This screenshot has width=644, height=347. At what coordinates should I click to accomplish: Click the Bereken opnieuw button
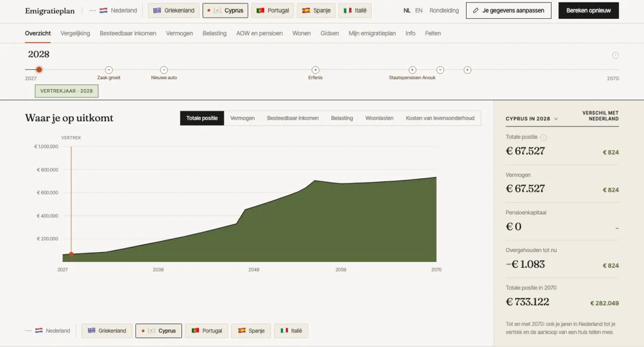588,11
